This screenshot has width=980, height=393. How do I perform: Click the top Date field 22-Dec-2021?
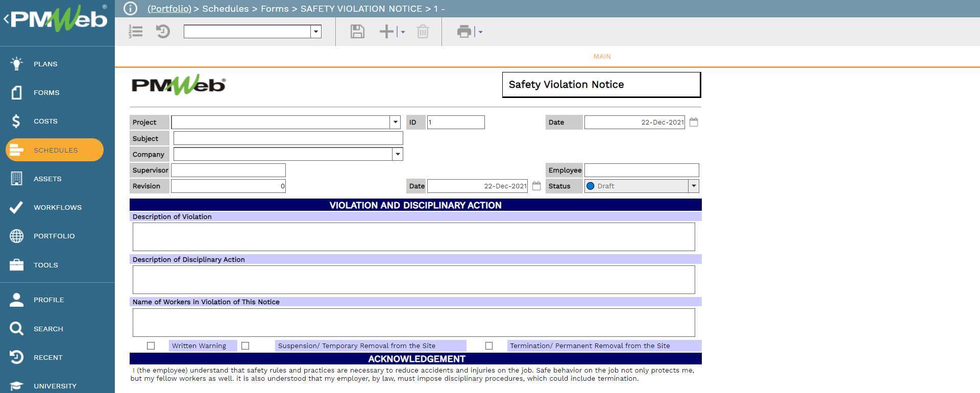tap(634, 122)
